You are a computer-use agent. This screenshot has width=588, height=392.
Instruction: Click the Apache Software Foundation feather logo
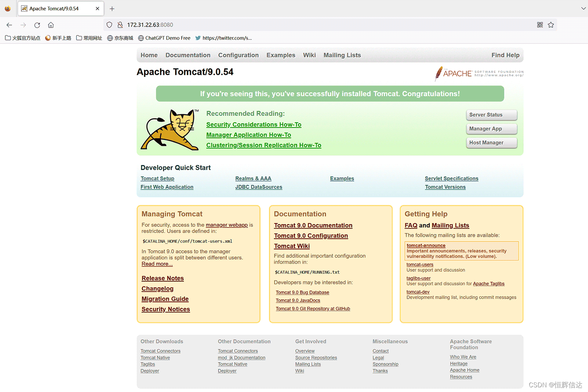coord(479,73)
